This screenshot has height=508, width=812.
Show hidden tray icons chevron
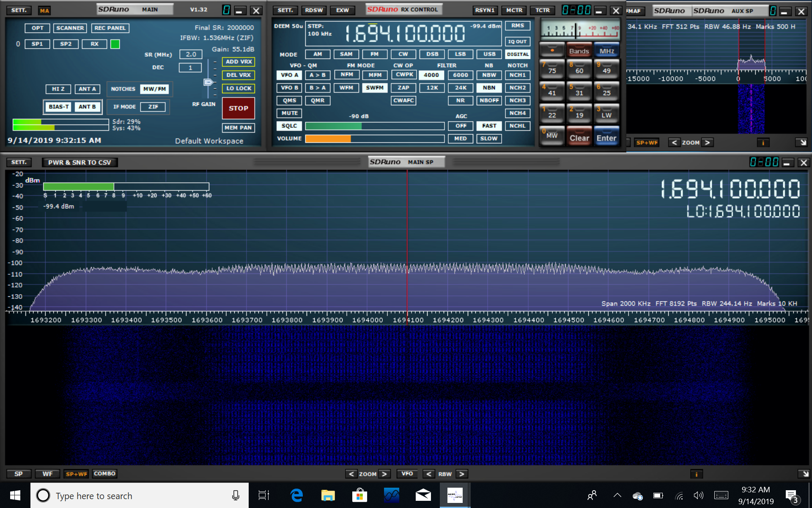tap(617, 495)
